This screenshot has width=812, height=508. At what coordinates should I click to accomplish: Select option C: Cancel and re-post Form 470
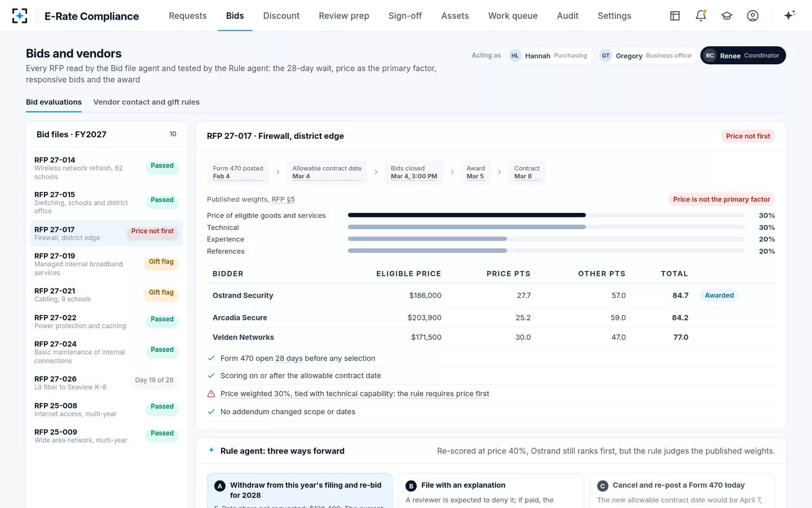pyautogui.click(x=682, y=491)
